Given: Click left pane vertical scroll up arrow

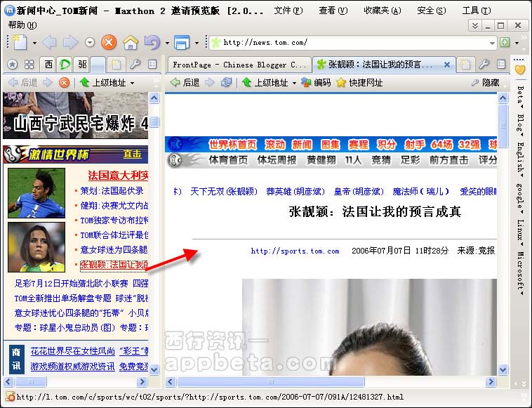Looking at the screenshot, I should point(154,98).
